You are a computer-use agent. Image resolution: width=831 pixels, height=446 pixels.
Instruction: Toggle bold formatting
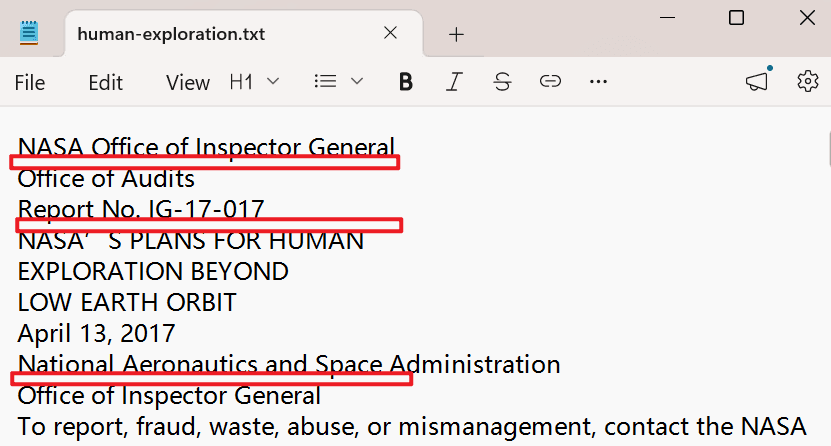click(405, 82)
